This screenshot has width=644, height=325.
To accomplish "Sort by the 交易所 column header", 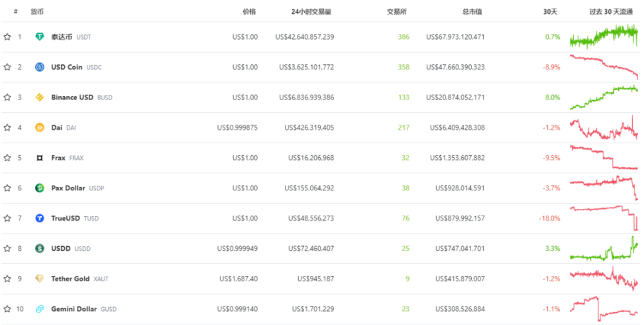I will (397, 11).
